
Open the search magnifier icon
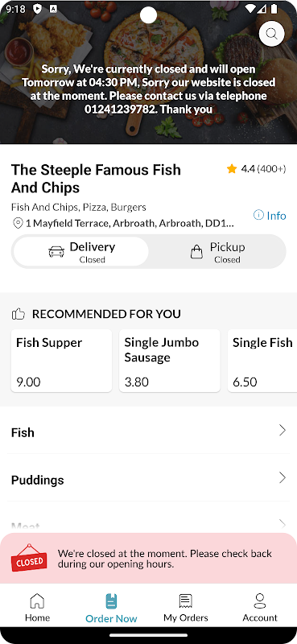point(271,34)
